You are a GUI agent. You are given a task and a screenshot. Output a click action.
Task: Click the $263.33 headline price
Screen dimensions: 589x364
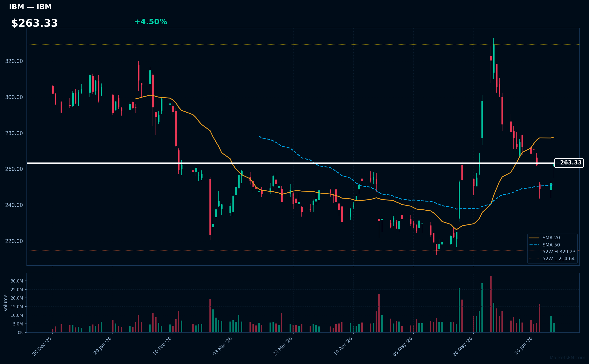[x=34, y=23]
